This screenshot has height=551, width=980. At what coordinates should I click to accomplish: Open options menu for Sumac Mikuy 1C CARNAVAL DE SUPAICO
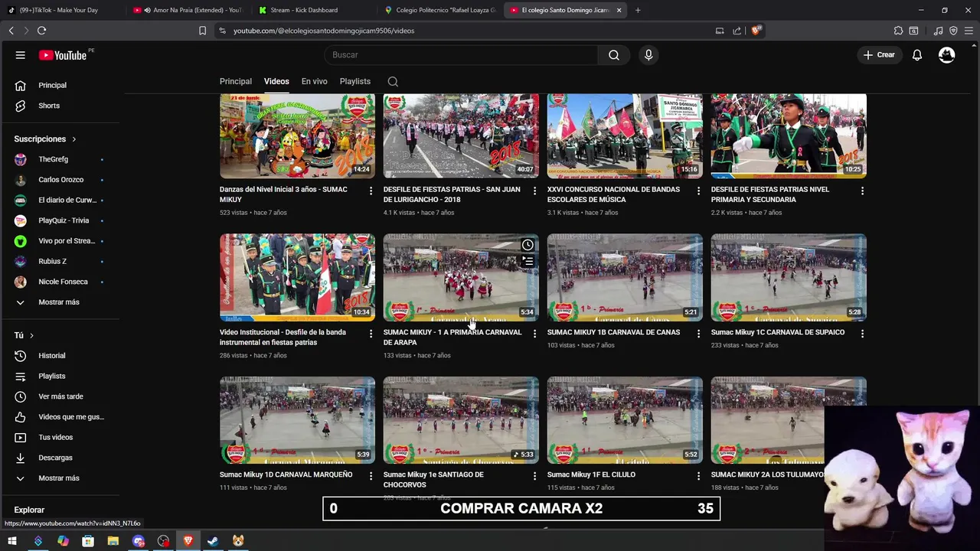coord(862,334)
